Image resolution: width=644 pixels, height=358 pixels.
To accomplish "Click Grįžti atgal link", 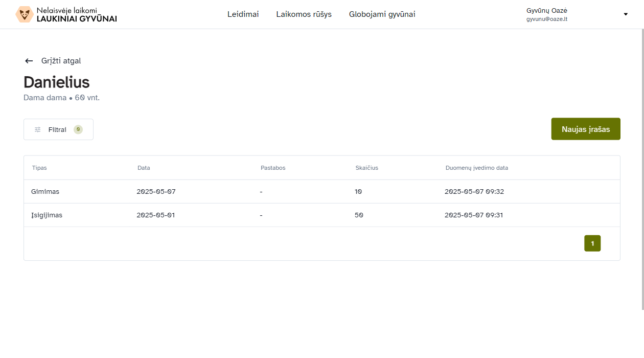I will pyautogui.click(x=61, y=61).
